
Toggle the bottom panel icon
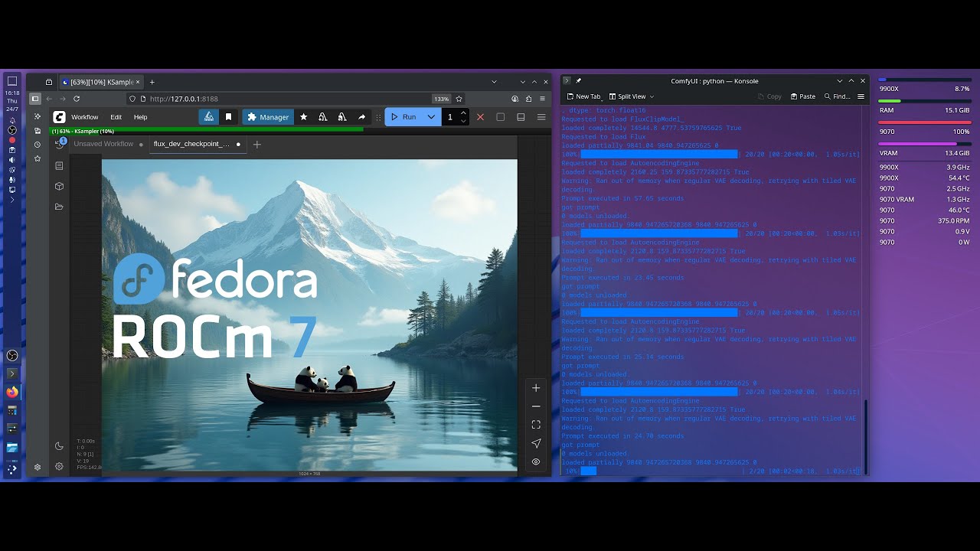coord(521,117)
